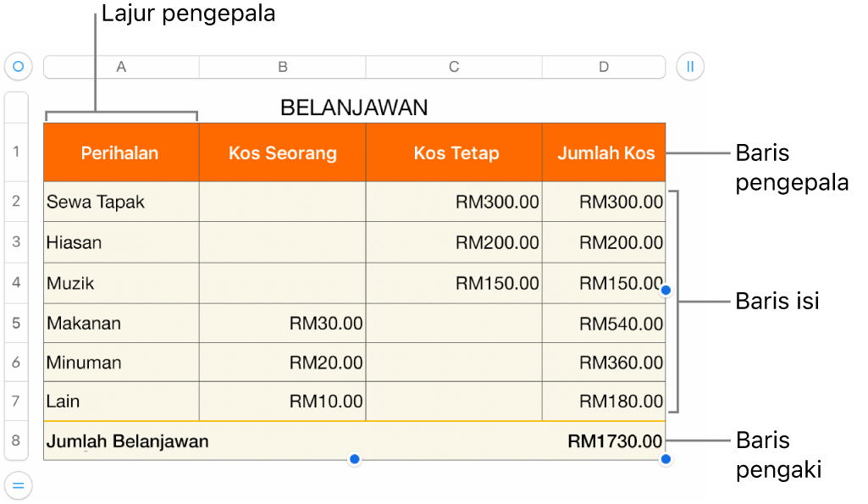Select the RM200.00 Kos Tetap cell for Hiasan
Viewport: 868px width, 504px height.
[454, 242]
